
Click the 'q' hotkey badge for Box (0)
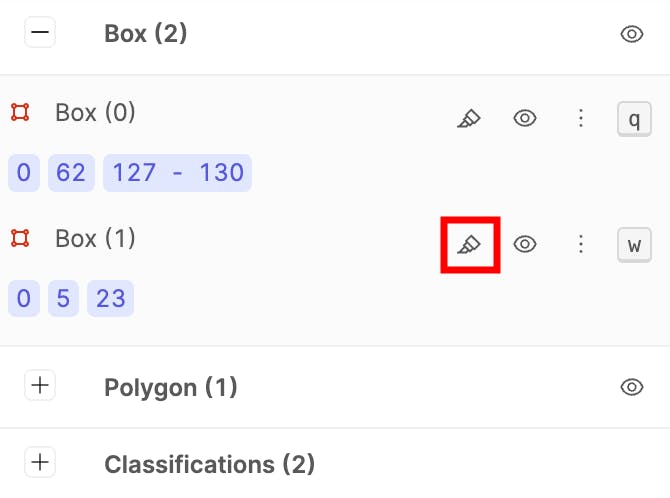tap(634, 119)
